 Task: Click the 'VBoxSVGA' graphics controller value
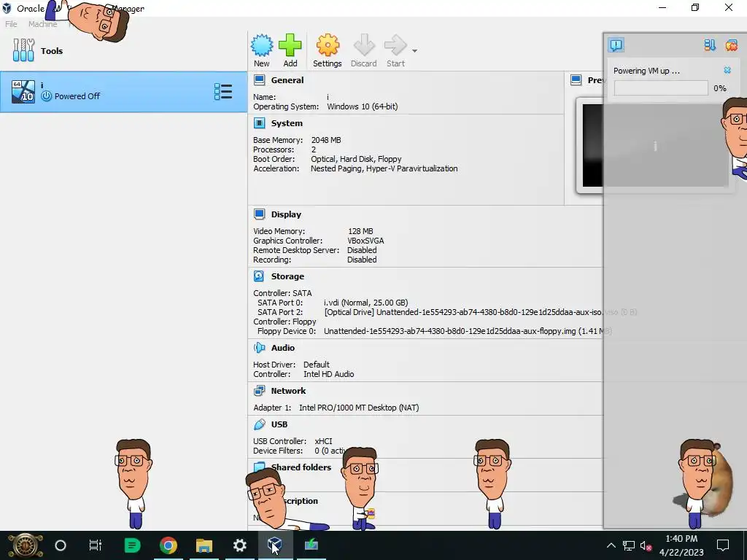click(365, 241)
